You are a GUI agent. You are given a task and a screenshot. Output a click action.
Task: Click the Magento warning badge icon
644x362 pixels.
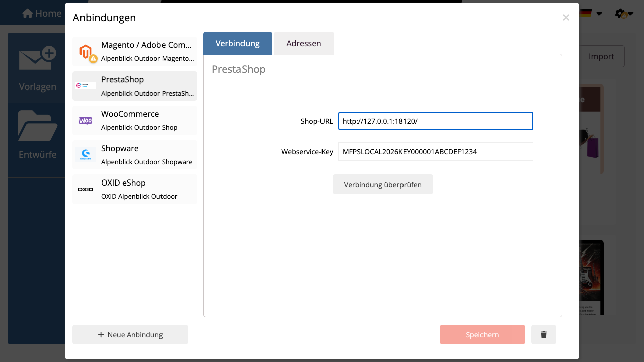pos(93,59)
